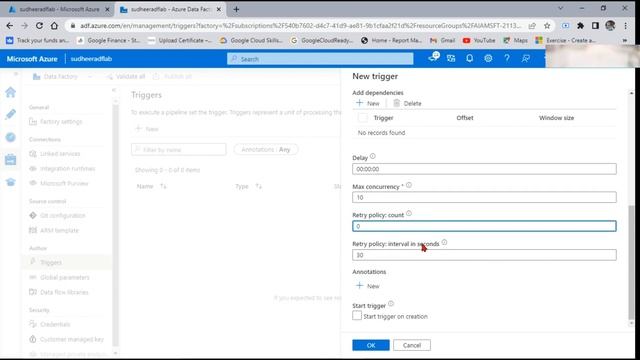Click the Microsoft Azure logo text

32,59
